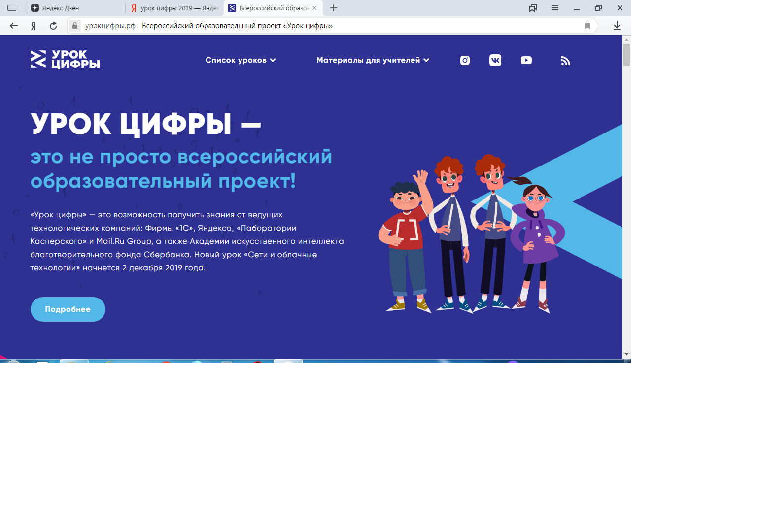Screen dimensions: 759x532
Task: Reload the page with refresh icon
Action: [53, 26]
